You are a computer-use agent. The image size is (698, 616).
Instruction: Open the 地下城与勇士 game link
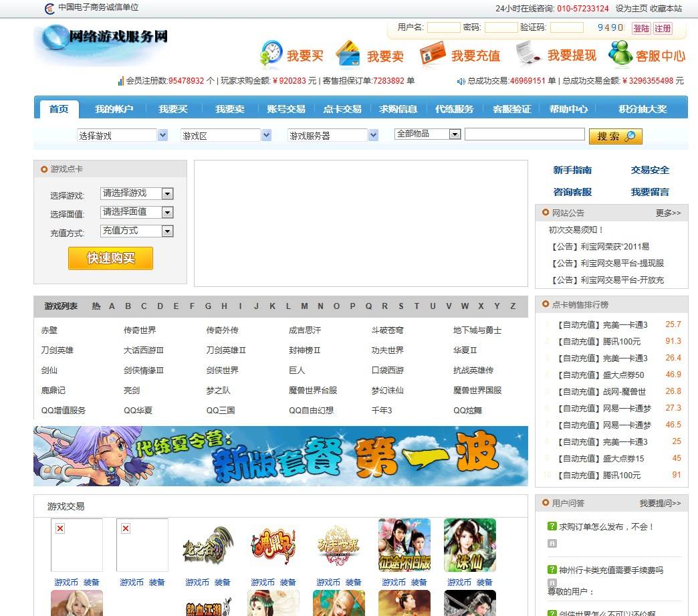pyautogui.click(x=477, y=330)
